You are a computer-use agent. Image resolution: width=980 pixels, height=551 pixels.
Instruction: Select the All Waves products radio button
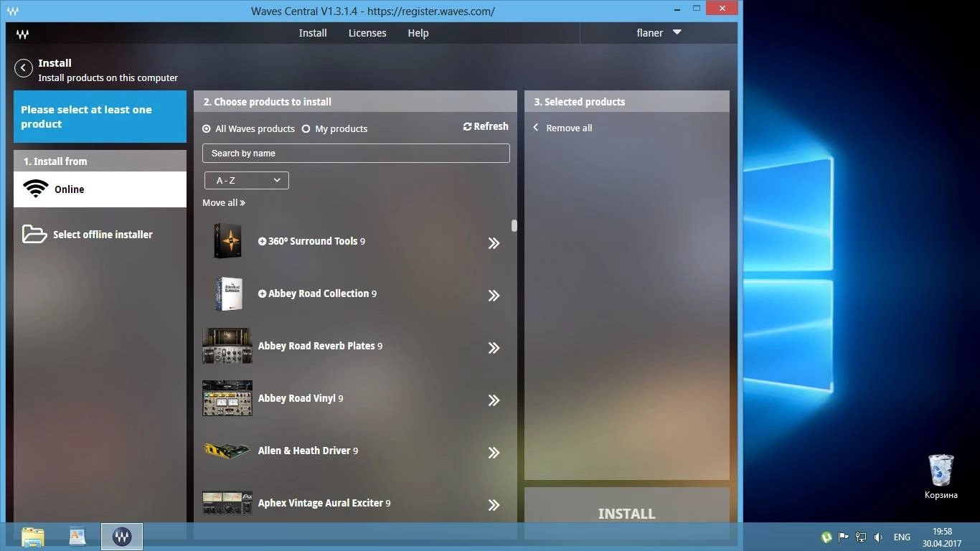207,129
